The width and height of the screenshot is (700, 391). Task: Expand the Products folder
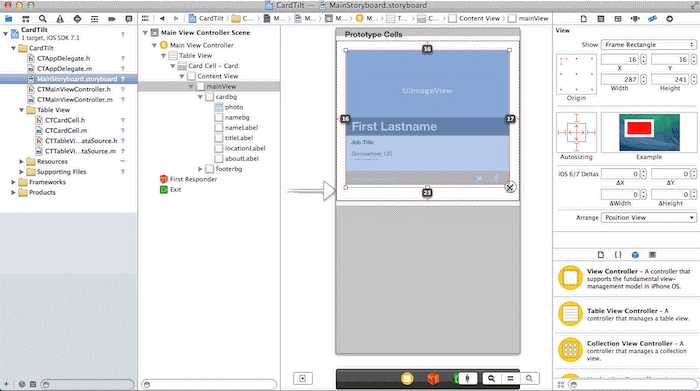pyautogui.click(x=13, y=192)
